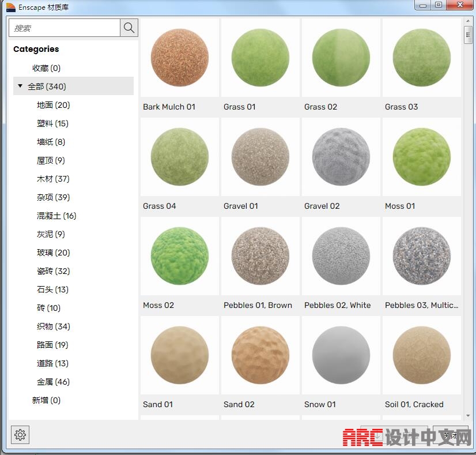Open the 塑料 (15) category
The height and width of the screenshot is (455, 476).
pos(52,123)
